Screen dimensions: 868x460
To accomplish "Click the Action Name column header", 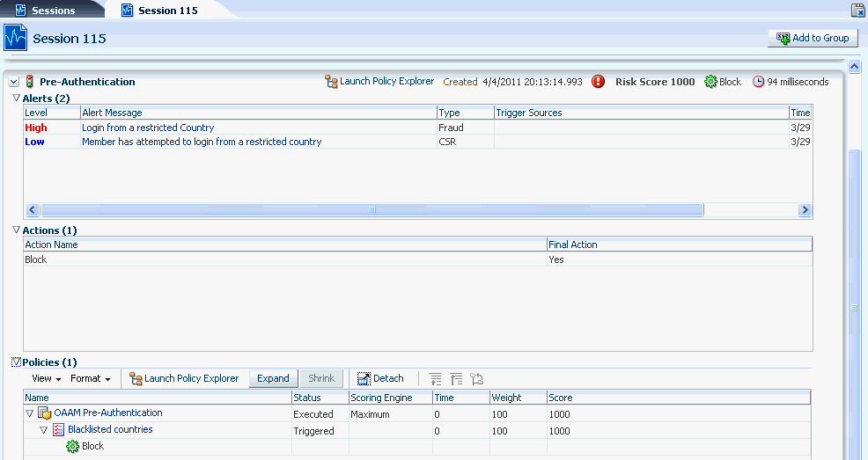I will pos(285,245).
